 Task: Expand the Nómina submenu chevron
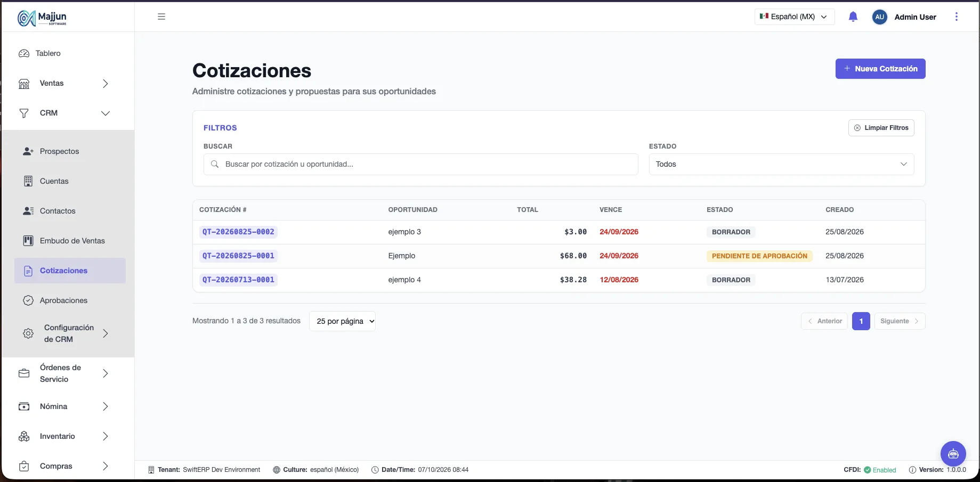tap(106, 406)
